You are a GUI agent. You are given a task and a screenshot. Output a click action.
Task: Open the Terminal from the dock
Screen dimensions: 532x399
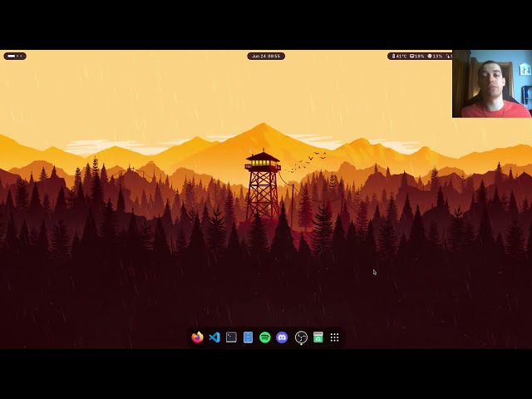pyautogui.click(x=231, y=337)
